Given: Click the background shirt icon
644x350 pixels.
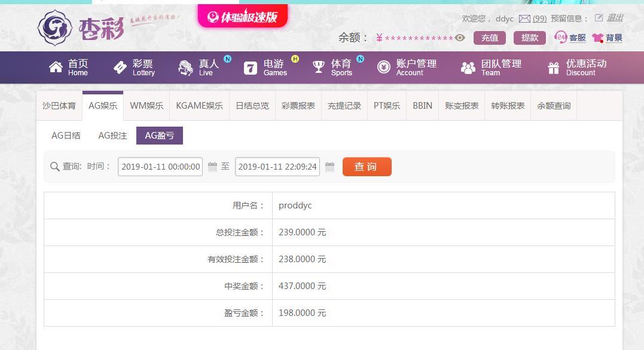Looking at the screenshot, I should 597,38.
